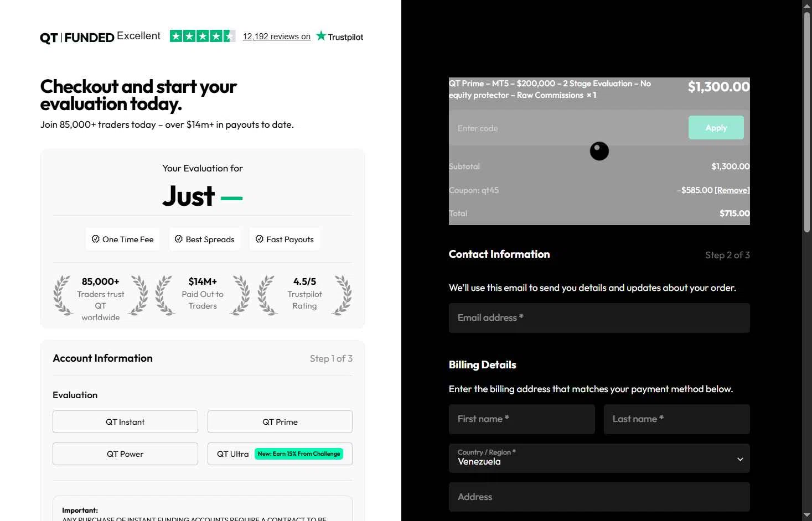This screenshot has height=521, width=812.
Task: Click the 85,000+ traders statistic
Action: point(101,299)
